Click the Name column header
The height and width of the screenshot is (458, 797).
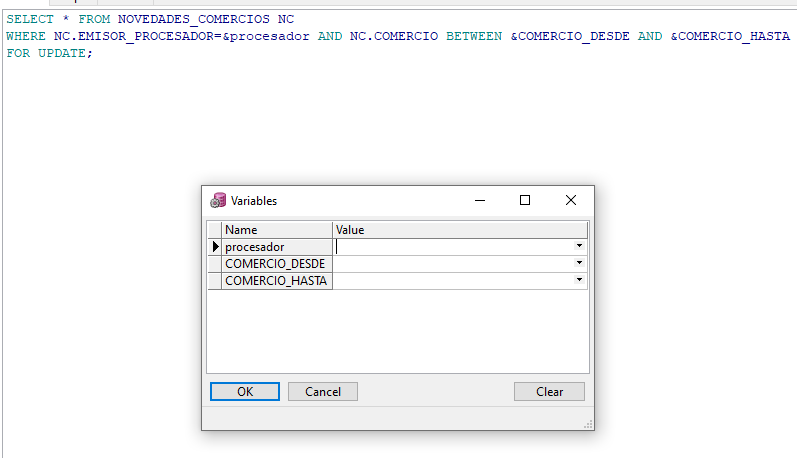277,230
